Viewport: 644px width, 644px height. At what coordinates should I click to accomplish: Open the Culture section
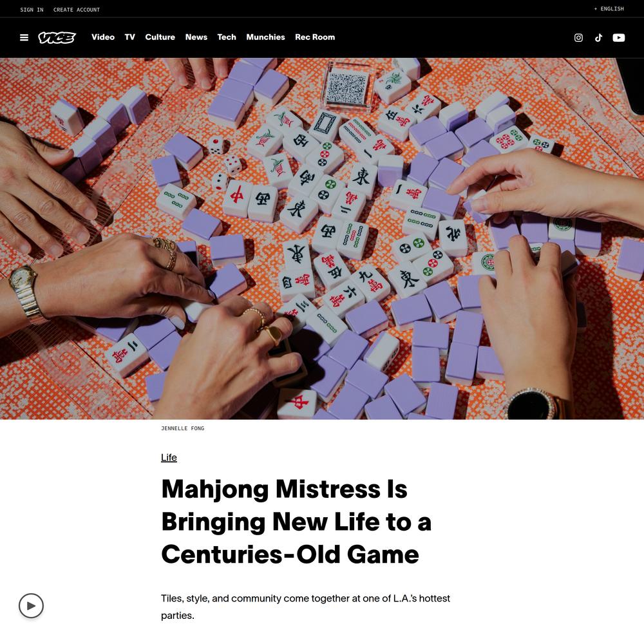(160, 37)
